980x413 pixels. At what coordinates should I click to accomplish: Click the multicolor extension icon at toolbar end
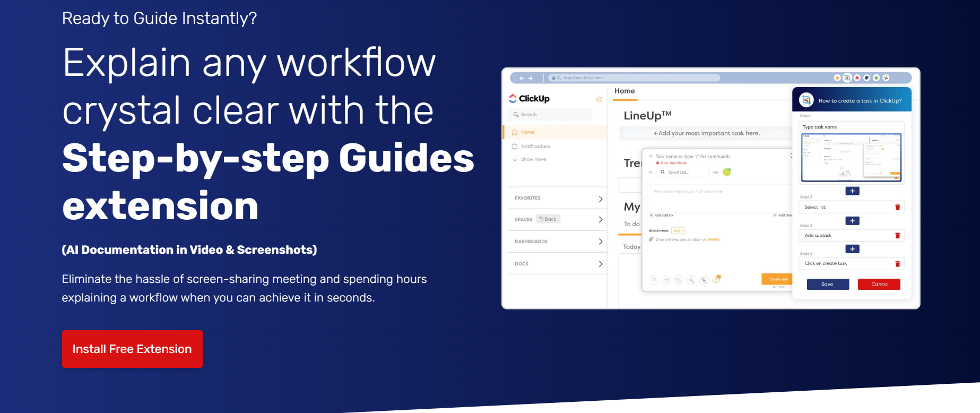pos(886,78)
